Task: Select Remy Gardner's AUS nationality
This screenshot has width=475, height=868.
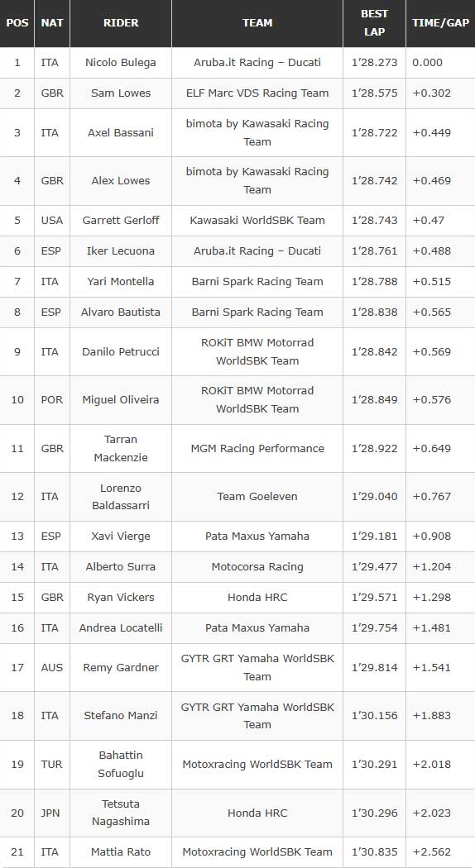Action: pos(51,668)
